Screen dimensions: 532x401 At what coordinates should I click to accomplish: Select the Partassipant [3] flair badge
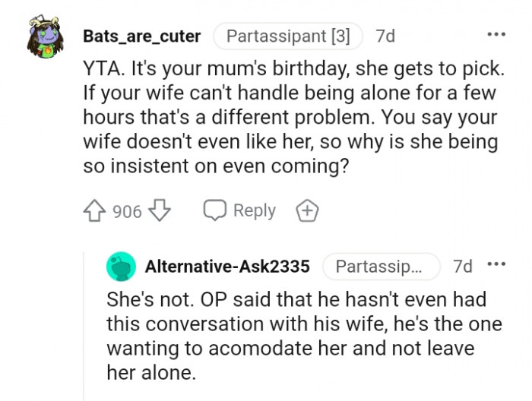coord(288,36)
